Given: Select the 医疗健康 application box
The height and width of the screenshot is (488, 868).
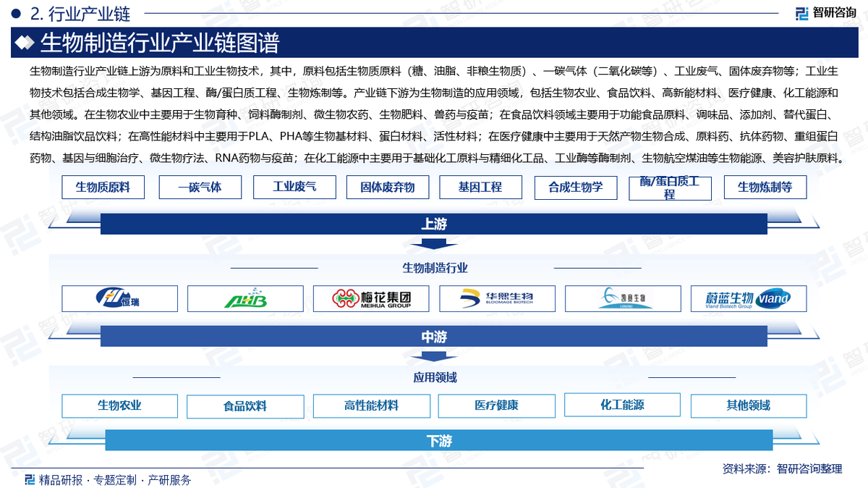Looking at the screenshot, I should point(496,405).
